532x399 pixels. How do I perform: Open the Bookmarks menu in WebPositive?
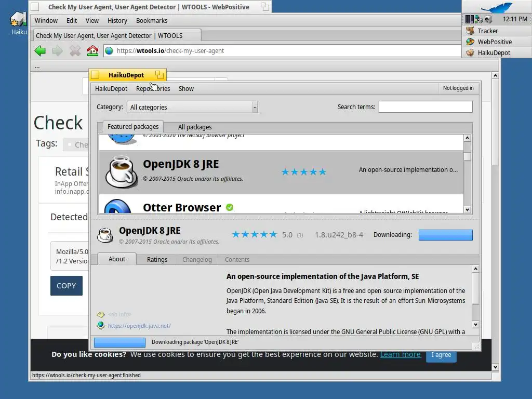(152, 20)
